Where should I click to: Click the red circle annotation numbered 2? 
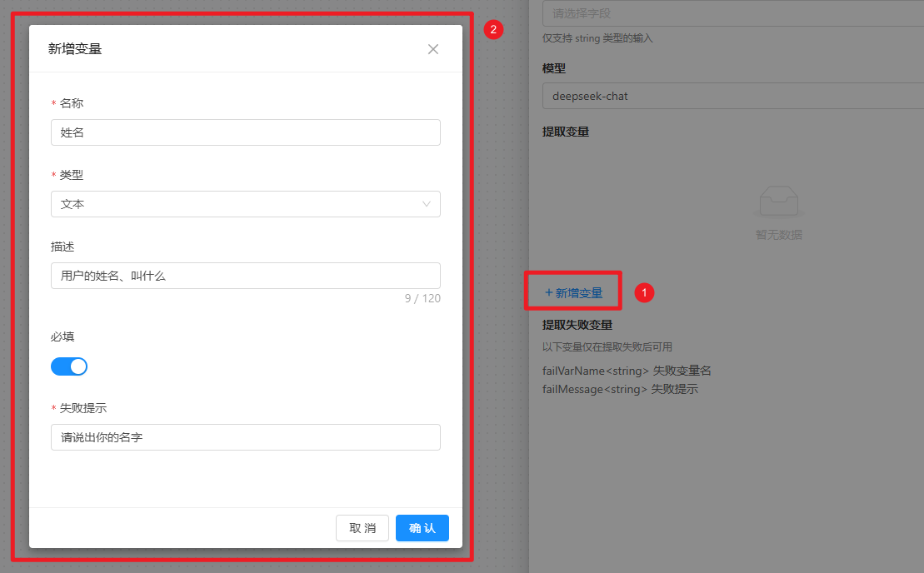(x=493, y=30)
